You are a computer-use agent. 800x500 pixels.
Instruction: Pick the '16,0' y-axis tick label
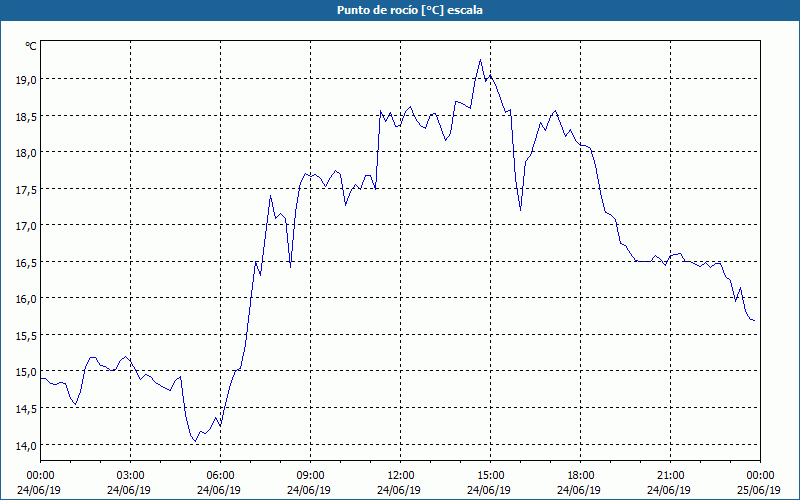(28, 299)
